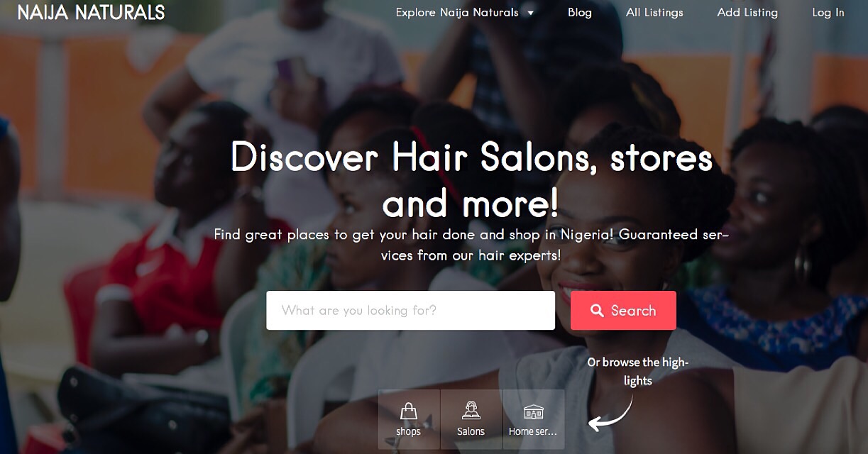Click the "Or browse the highlights" text
This screenshot has height=454, width=868.
(x=638, y=372)
